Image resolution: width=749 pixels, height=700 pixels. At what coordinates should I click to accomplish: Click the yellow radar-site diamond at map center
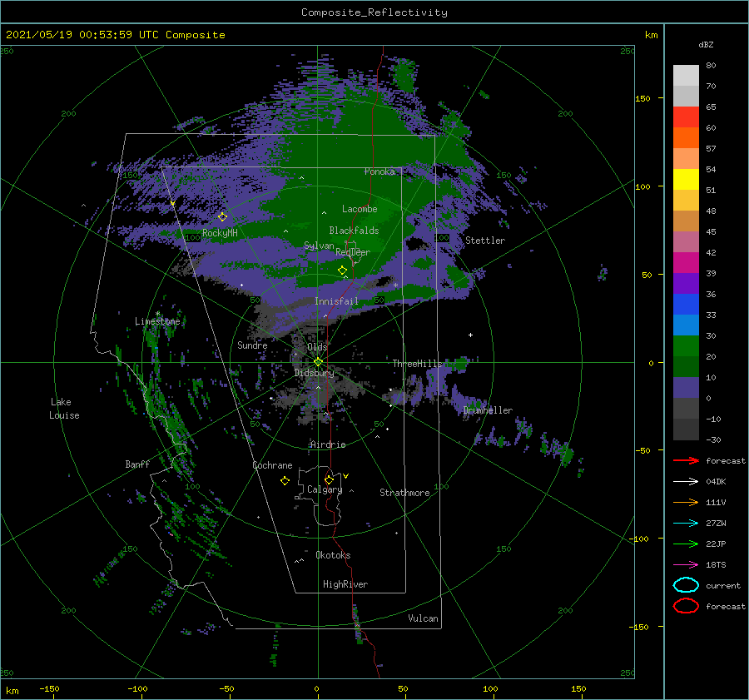pos(318,362)
